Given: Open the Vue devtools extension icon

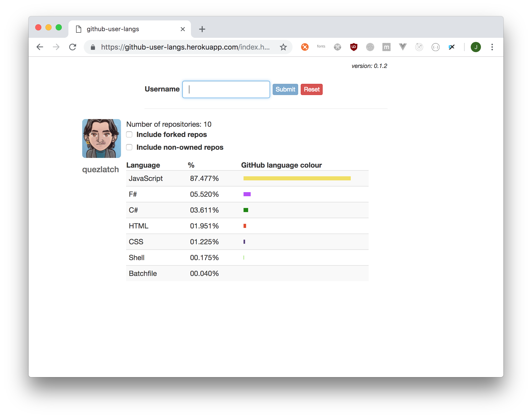Looking at the screenshot, I should click(x=403, y=47).
